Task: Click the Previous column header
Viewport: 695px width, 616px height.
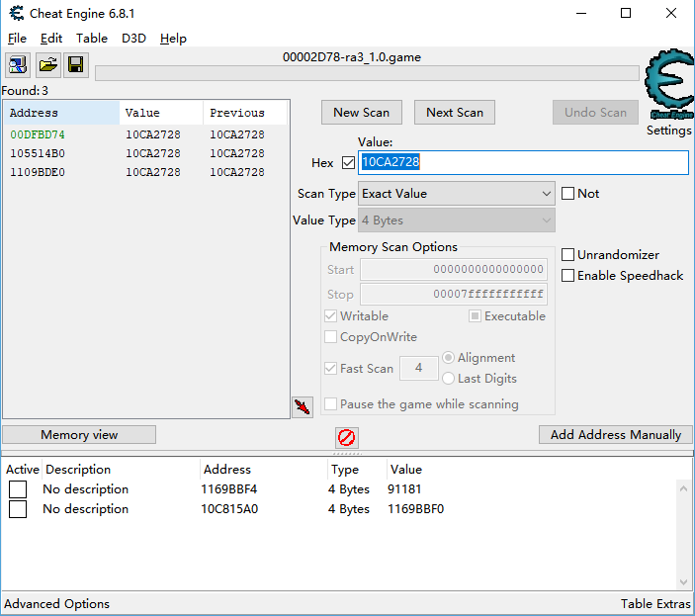Action: [245, 113]
